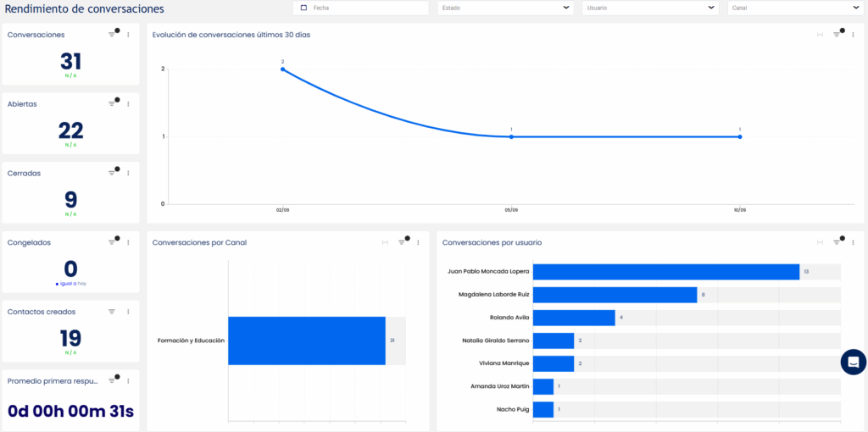Image resolution: width=868 pixels, height=432 pixels.
Task: Expand the Usuario dropdown filter
Action: (x=650, y=8)
